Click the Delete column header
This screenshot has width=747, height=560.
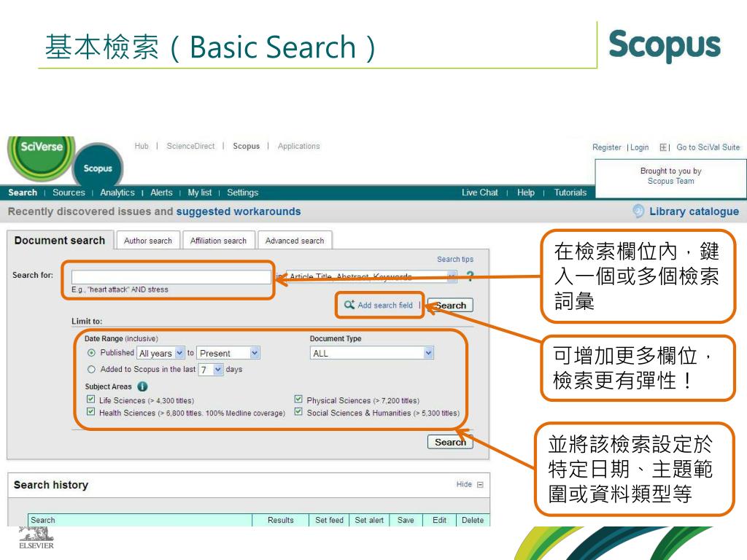click(x=473, y=520)
